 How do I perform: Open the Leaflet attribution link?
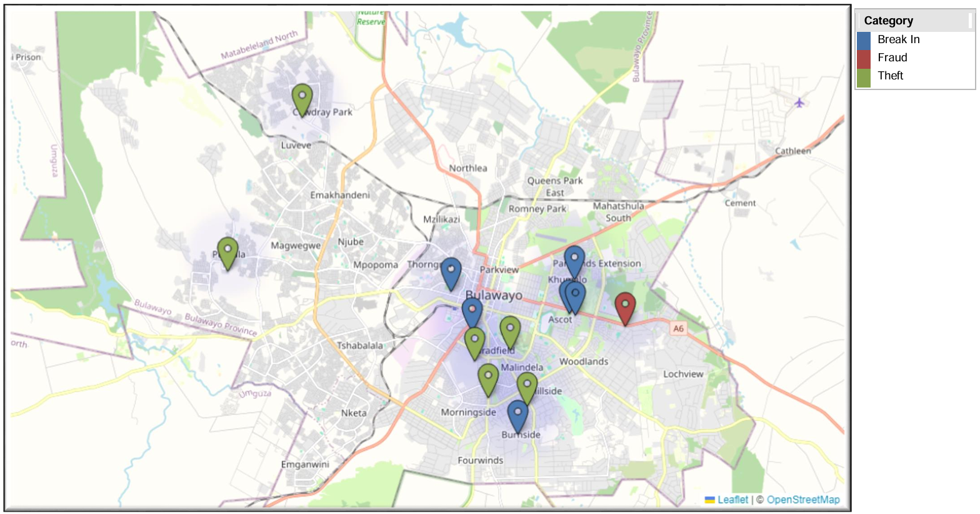[732, 500]
